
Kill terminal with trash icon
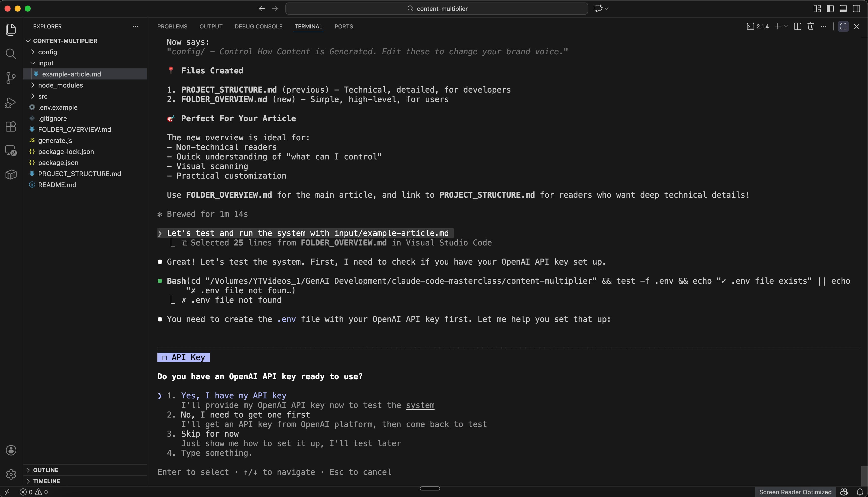coord(811,26)
